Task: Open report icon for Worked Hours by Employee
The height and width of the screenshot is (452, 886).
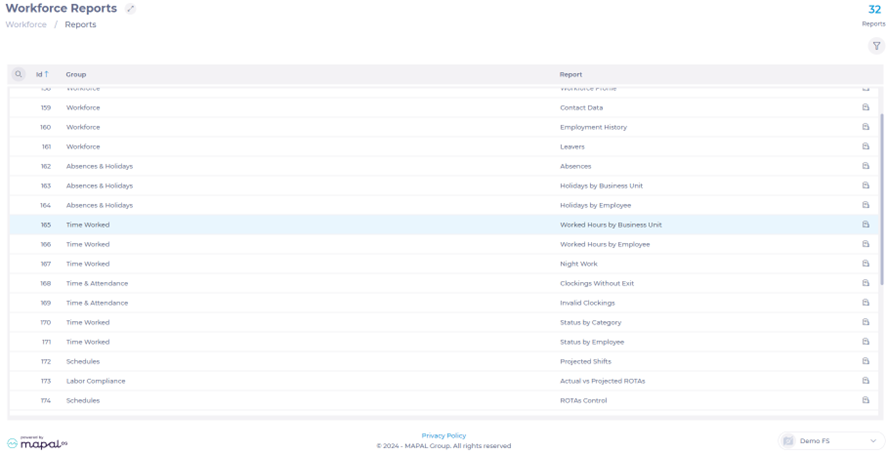Action: point(865,244)
